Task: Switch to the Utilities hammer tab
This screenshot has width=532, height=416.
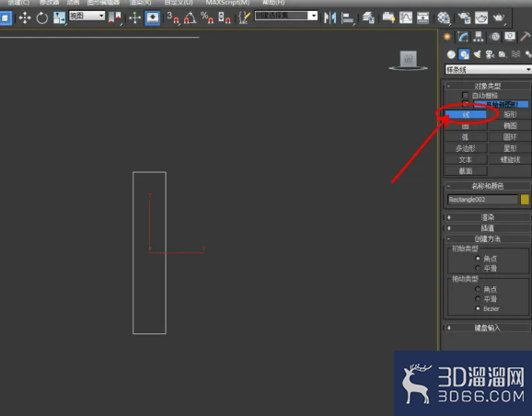Action: [x=526, y=37]
